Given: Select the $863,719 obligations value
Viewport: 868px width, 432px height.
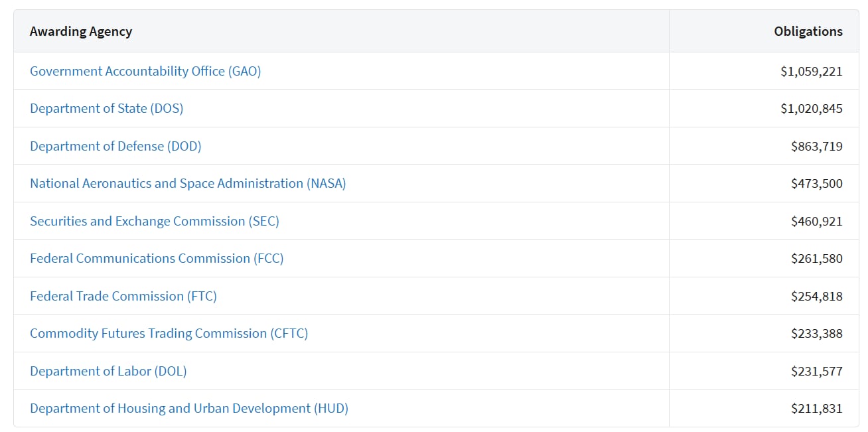Looking at the screenshot, I should coord(816,146).
